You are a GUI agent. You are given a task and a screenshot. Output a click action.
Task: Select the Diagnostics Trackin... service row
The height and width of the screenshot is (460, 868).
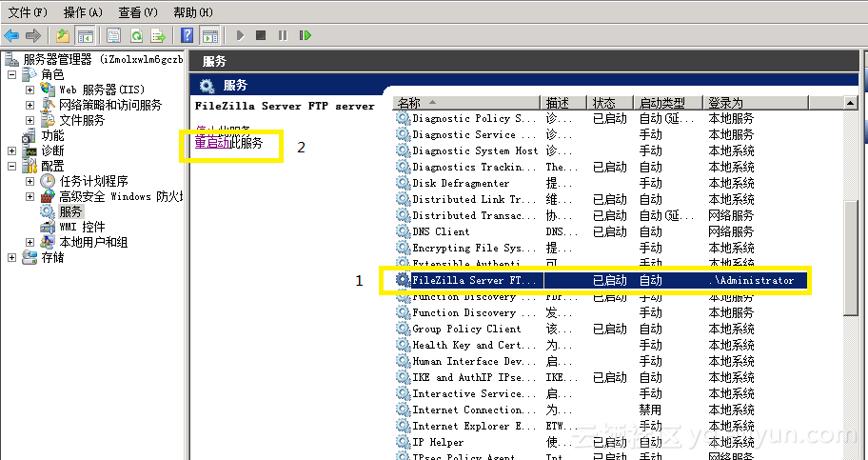pyautogui.click(x=602, y=167)
